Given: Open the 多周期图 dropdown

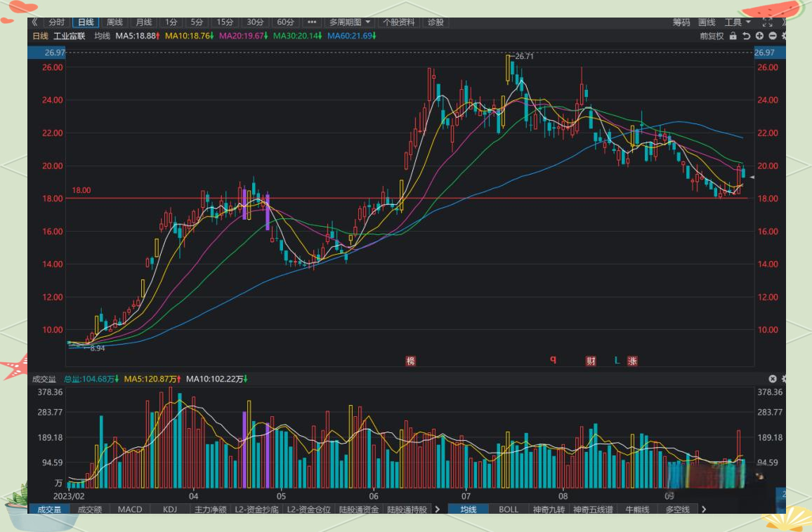Looking at the screenshot, I should (x=350, y=22).
